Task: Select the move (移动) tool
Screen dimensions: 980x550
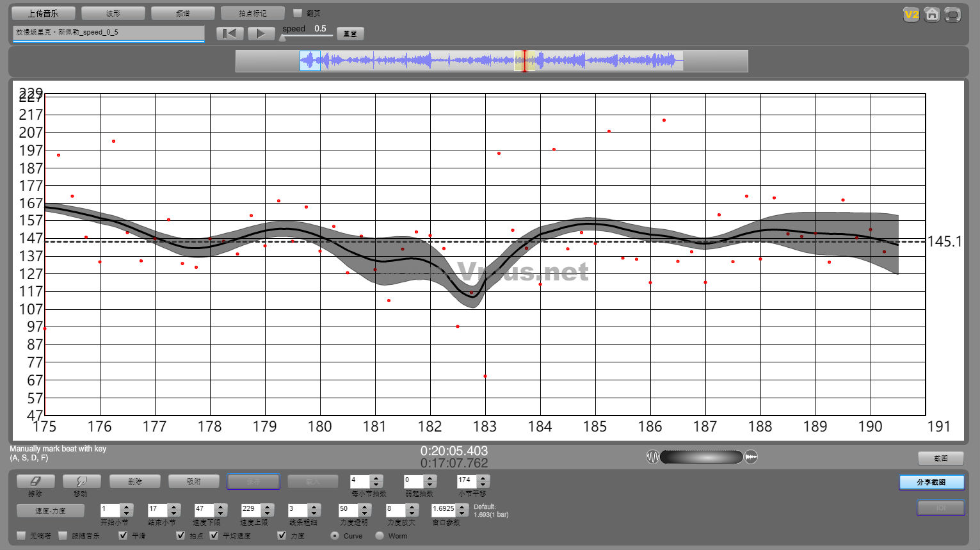Action: (x=81, y=481)
